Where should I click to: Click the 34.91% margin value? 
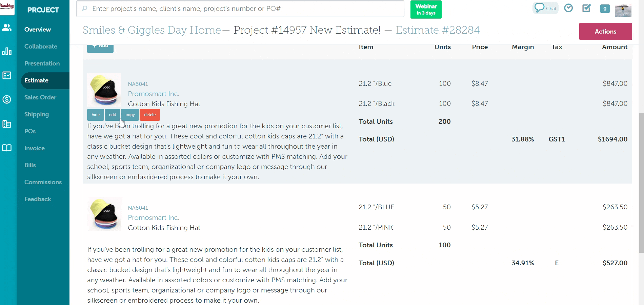[x=523, y=263]
